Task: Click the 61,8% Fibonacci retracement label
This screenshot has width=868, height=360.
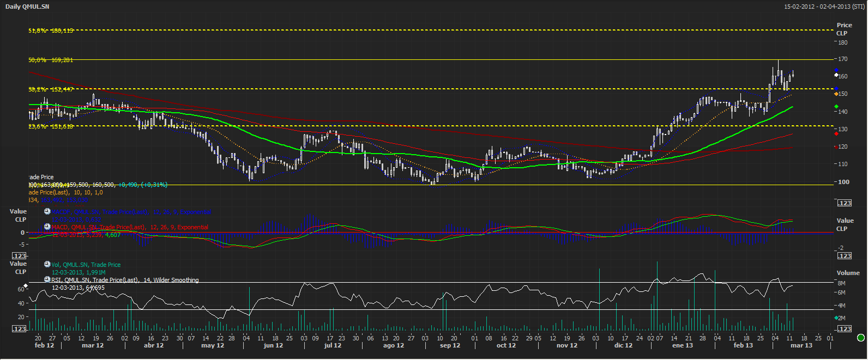Action: click(51, 30)
